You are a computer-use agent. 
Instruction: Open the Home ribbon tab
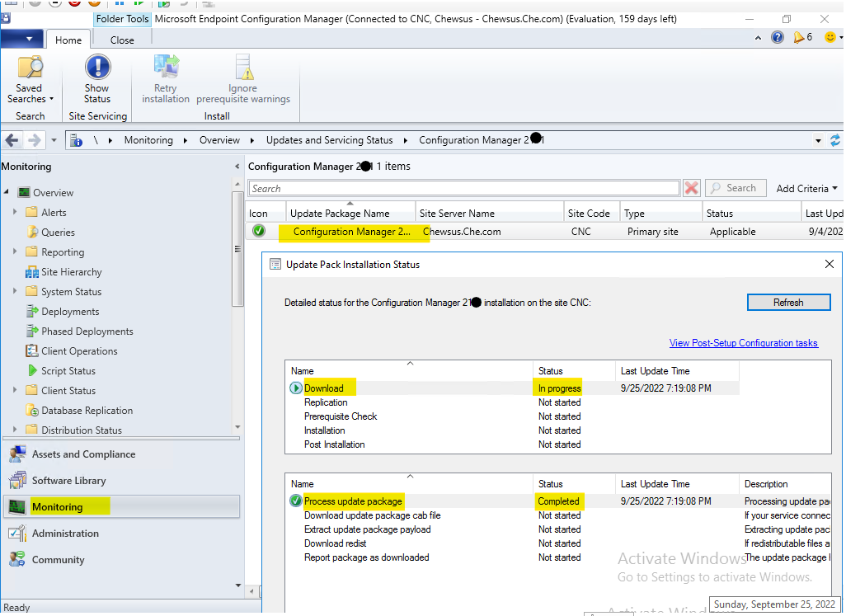click(68, 40)
